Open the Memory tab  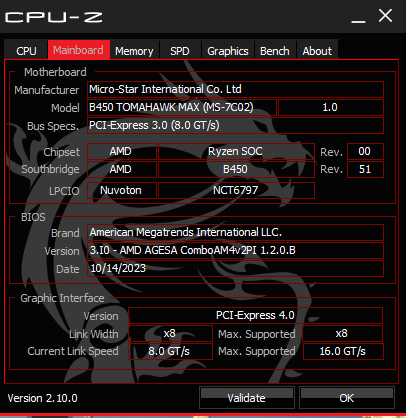click(x=134, y=51)
